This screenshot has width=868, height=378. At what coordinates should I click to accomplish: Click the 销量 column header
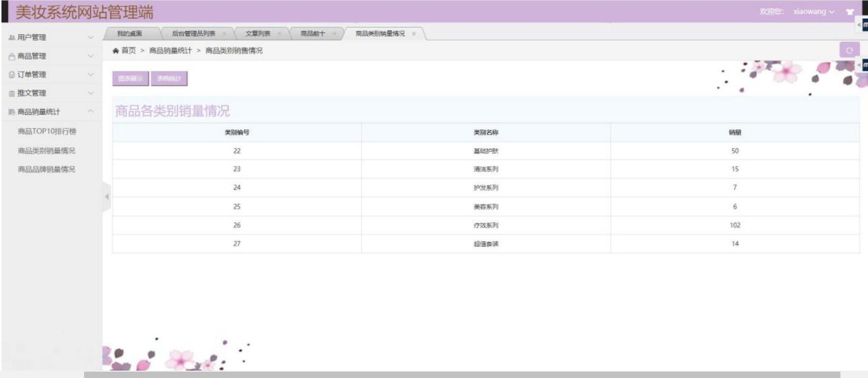(735, 132)
